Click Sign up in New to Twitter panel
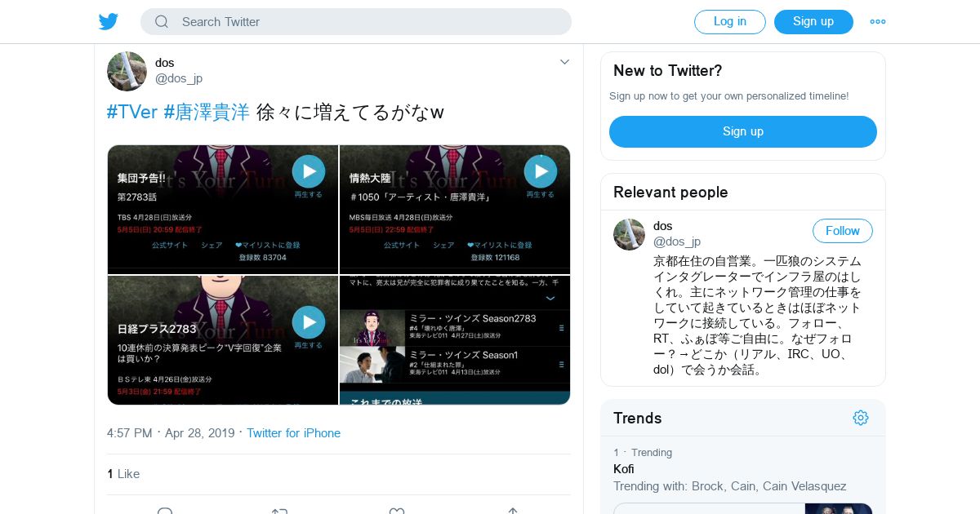Image resolution: width=980 pixels, height=514 pixels. tap(743, 131)
